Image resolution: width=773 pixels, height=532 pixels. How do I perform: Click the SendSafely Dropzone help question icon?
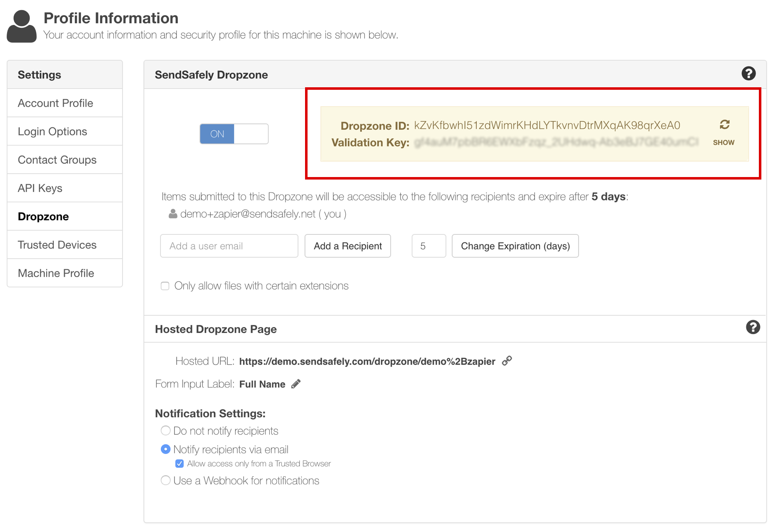pos(748,74)
